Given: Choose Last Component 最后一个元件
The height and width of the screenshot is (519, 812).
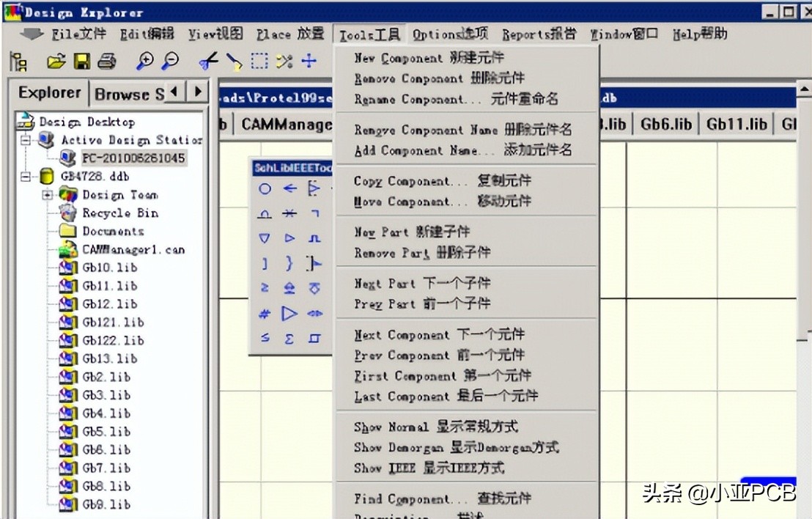Looking at the screenshot, I should pos(446,397).
